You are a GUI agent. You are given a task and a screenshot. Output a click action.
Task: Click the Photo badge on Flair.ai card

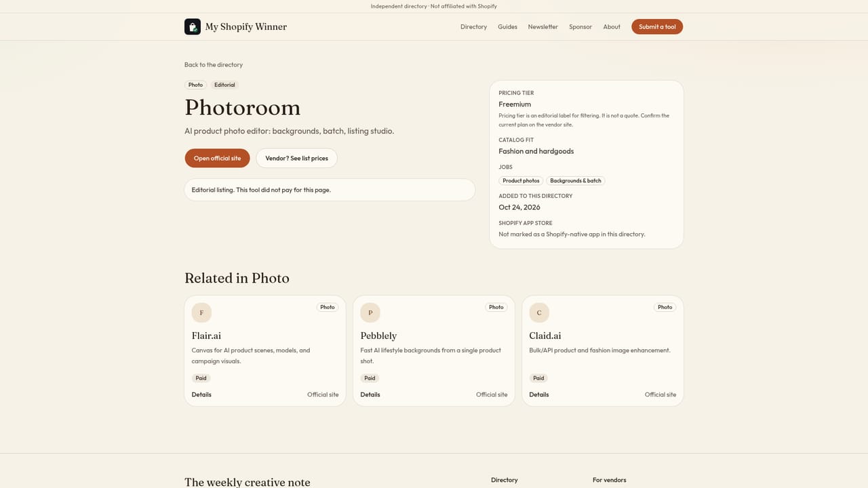click(x=328, y=307)
